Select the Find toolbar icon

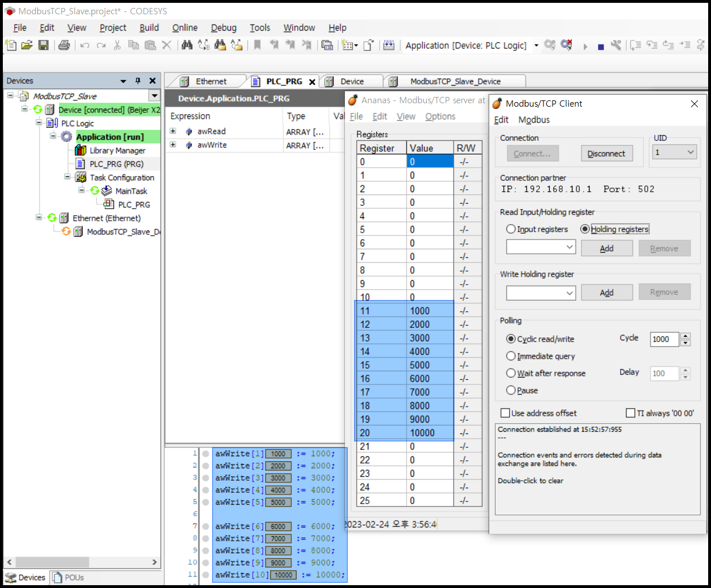click(187, 45)
